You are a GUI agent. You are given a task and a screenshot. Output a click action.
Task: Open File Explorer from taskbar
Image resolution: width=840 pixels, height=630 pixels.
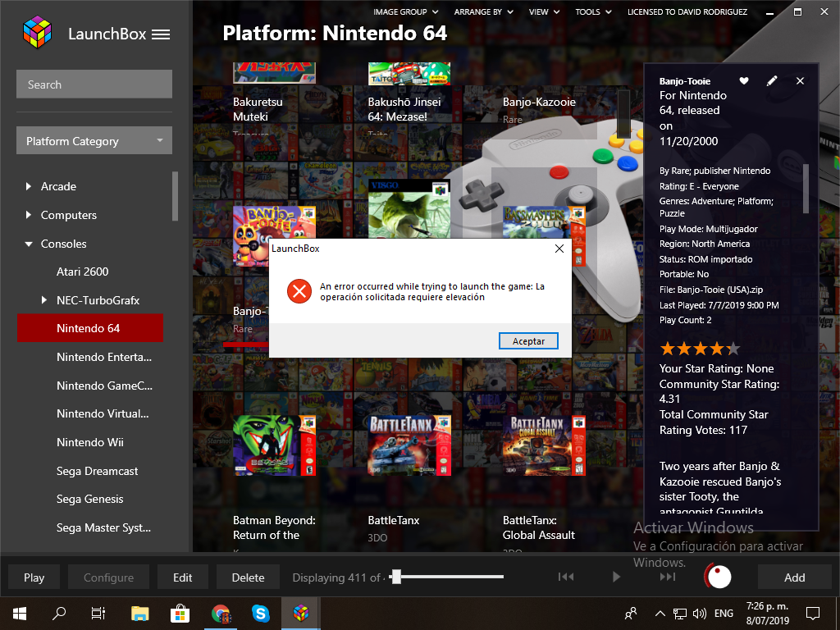[139, 614]
